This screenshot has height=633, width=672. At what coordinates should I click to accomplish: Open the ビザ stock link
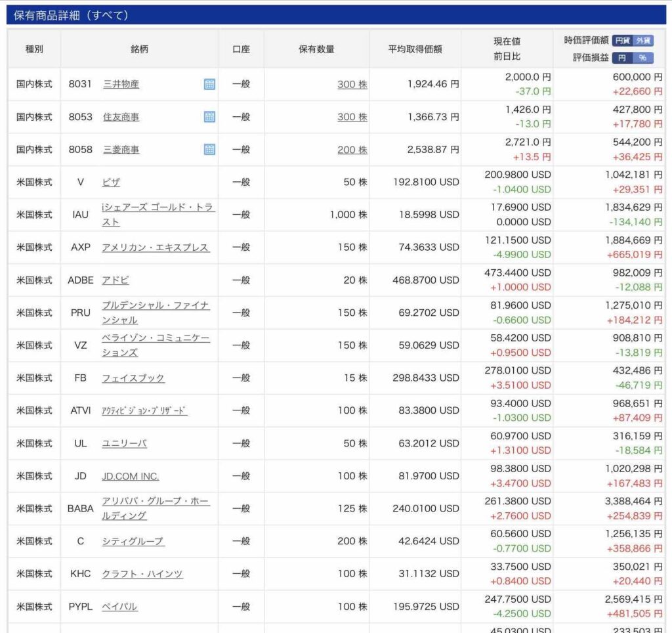point(111,183)
